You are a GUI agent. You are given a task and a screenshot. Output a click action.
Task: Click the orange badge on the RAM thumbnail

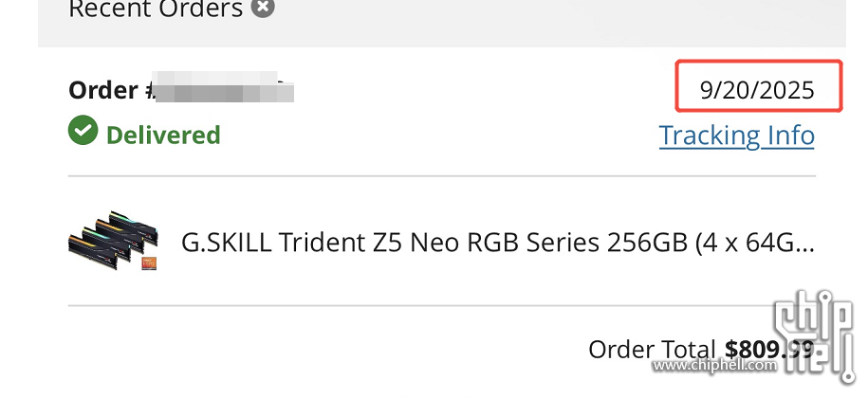[148, 262]
